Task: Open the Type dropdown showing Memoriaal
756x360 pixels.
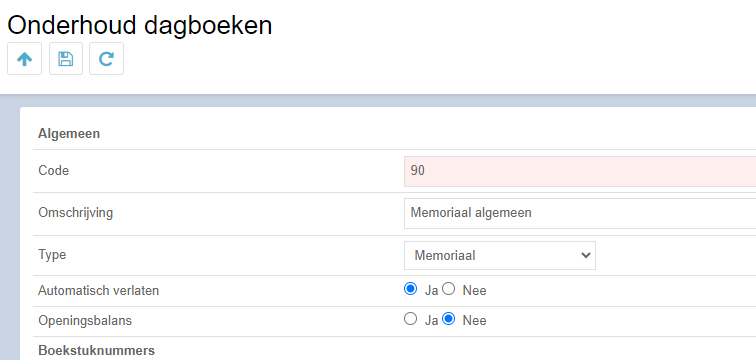Action: pyautogui.click(x=500, y=255)
